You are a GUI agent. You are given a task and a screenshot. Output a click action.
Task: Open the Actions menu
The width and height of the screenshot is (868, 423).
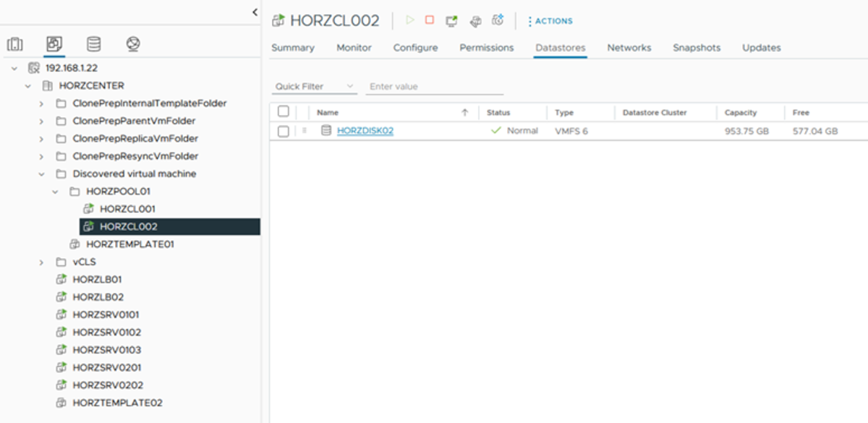pyautogui.click(x=550, y=22)
